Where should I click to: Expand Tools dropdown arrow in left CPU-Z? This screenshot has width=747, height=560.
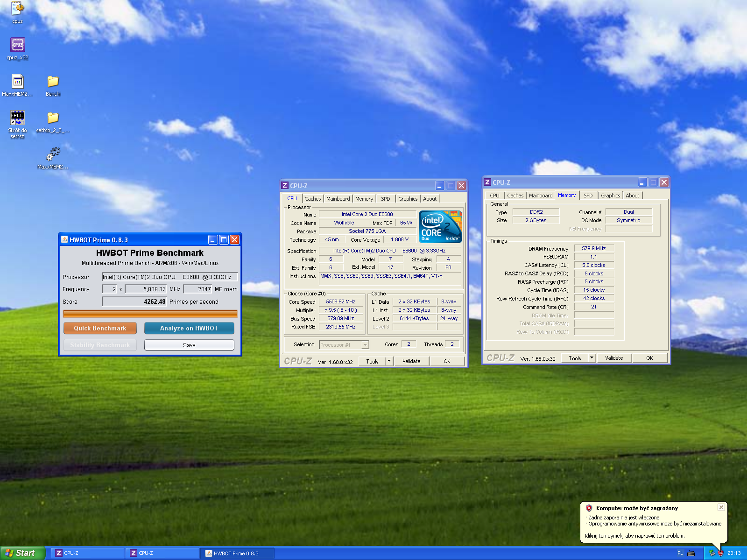tap(389, 361)
